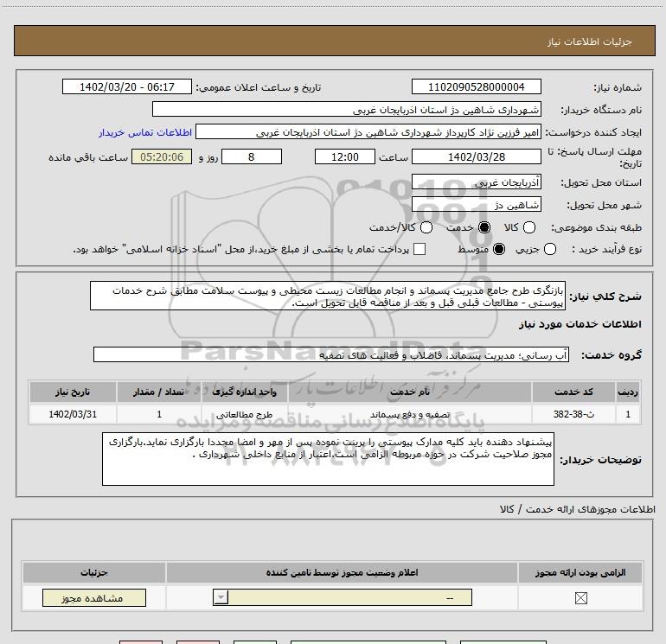The image size is (666, 644).
Task: Click the need number field 1102090528000004
Action: point(476,86)
